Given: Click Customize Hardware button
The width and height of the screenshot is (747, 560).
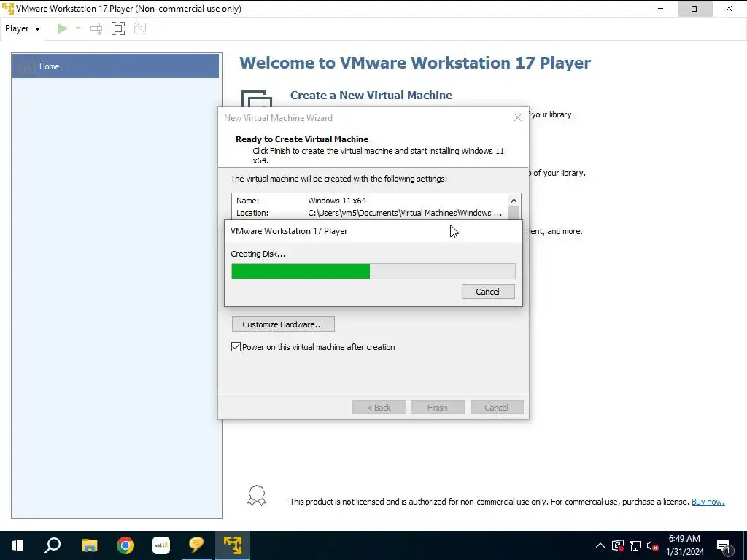Looking at the screenshot, I should [x=283, y=324].
